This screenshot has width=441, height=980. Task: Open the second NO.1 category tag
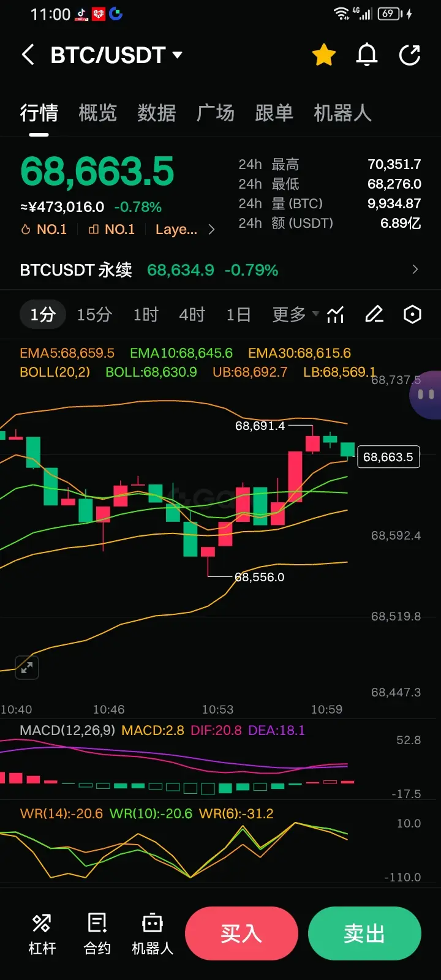pyautogui.click(x=111, y=229)
